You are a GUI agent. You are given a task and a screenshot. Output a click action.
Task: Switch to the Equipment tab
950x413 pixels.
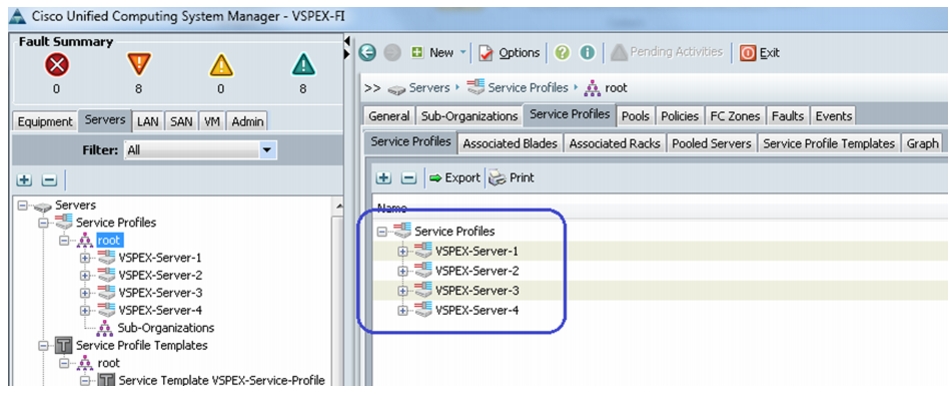(x=45, y=121)
